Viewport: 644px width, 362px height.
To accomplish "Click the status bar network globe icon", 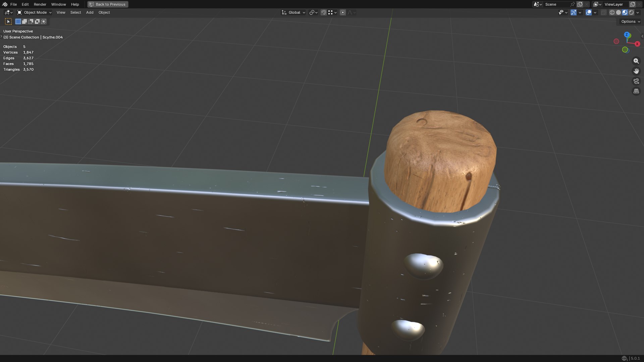I will click(x=624, y=358).
